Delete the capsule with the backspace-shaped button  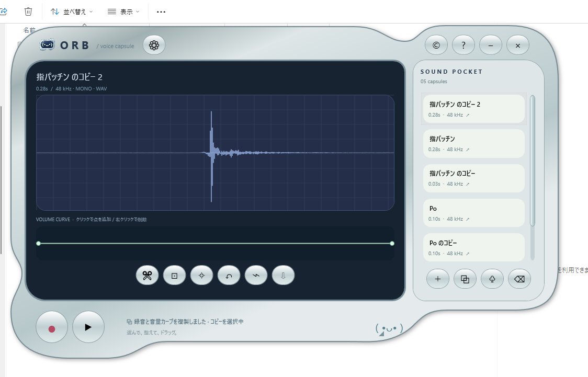click(x=519, y=279)
